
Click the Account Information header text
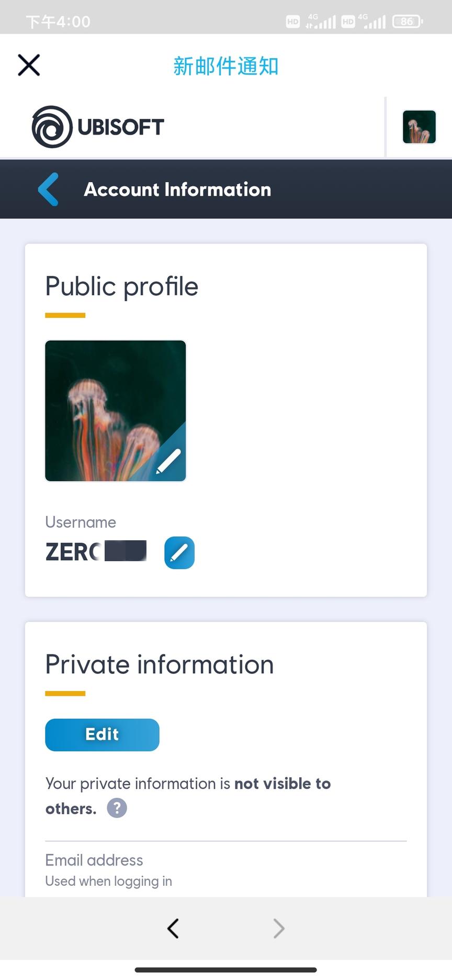coord(178,190)
